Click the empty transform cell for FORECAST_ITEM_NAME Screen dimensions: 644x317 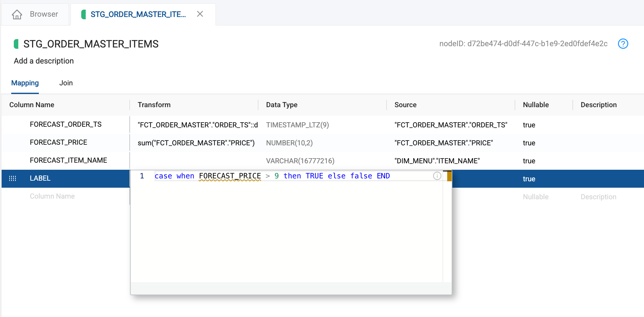(x=194, y=161)
